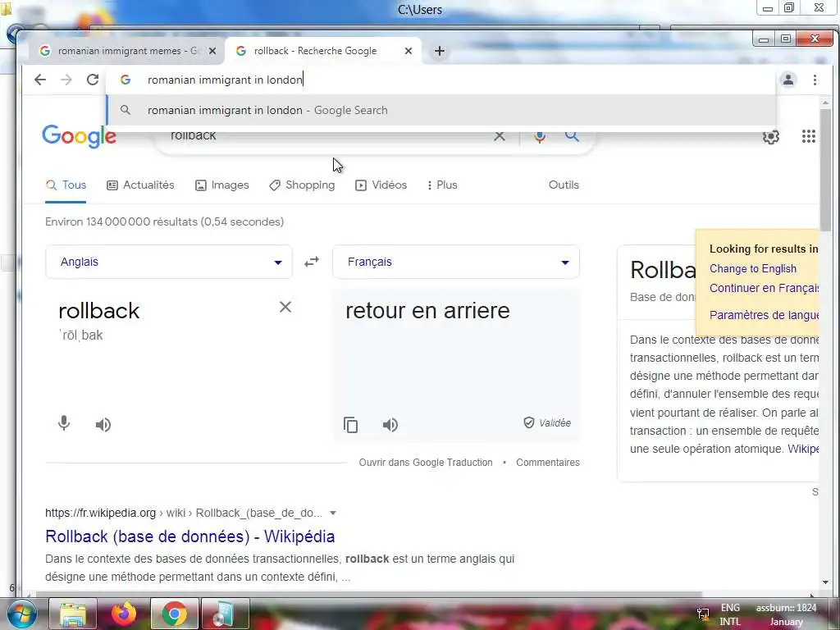Click the network icon in system tray
The width and height of the screenshot is (840, 630).
(703, 614)
